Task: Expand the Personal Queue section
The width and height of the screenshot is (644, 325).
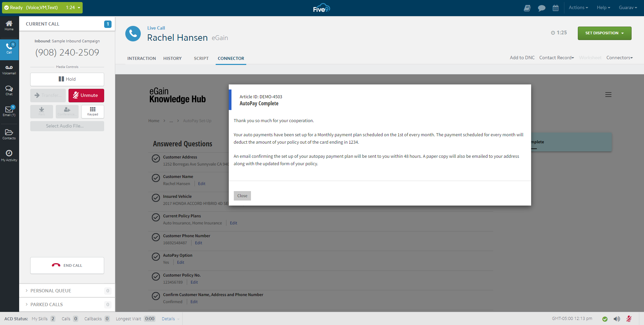Action: click(50, 290)
